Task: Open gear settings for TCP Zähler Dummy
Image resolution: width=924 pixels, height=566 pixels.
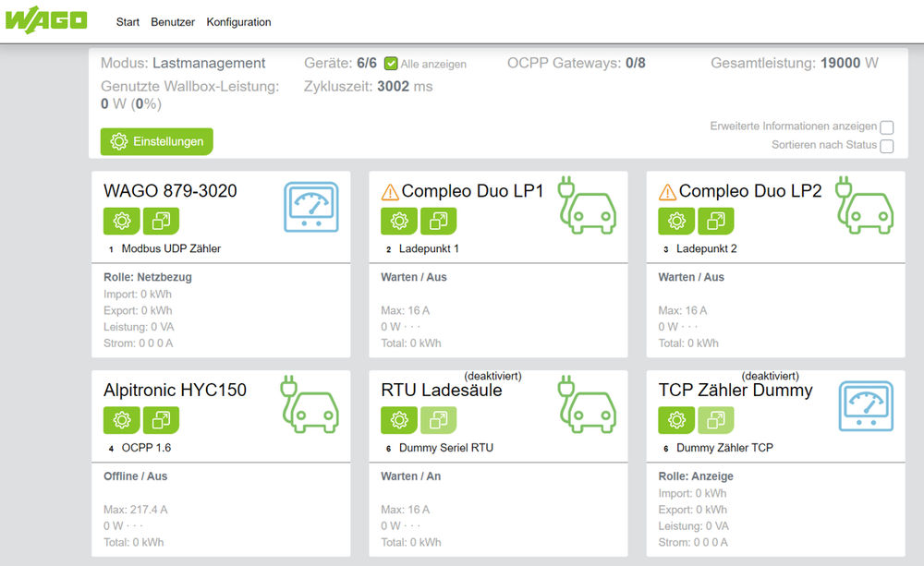Action: click(676, 420)
